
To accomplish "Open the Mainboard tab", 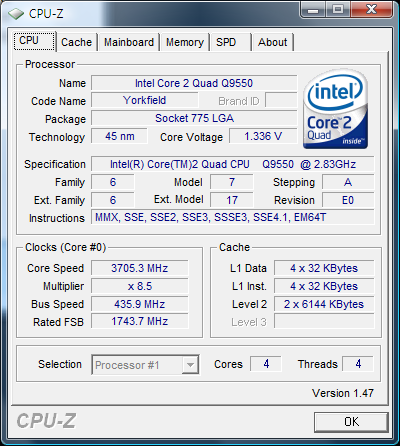I will pyautogui.click(x=129, y=42).
